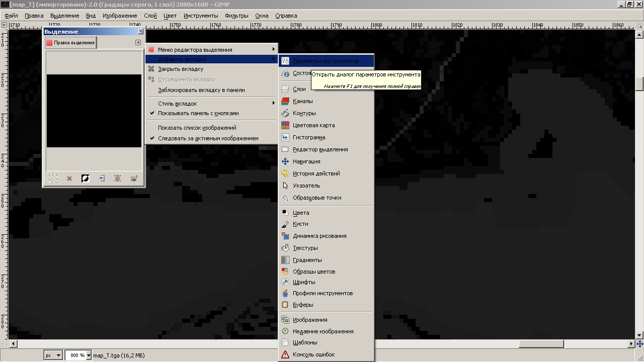Open Образцовые точки dialog

click(327, 198)
